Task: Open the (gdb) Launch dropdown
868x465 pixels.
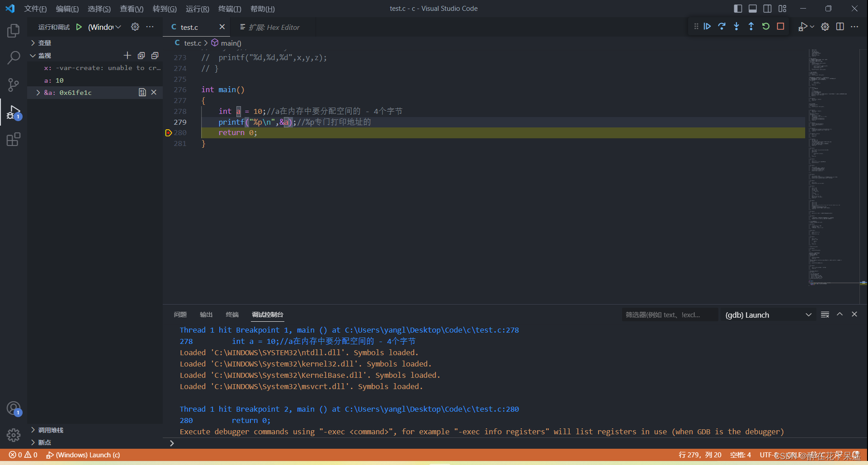Action: [808, 315]
